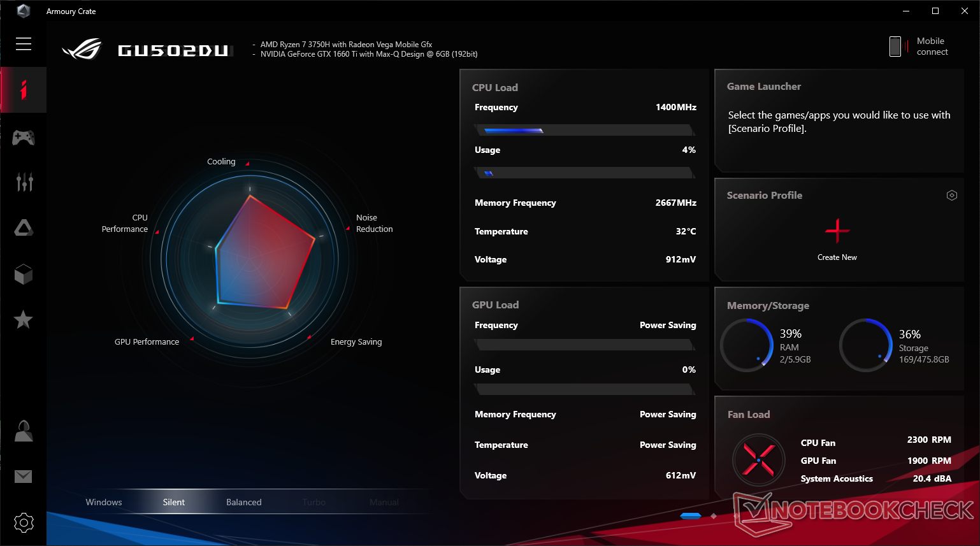
Task: Click the RAM usage circular gauge
Action: pos(747,345)
